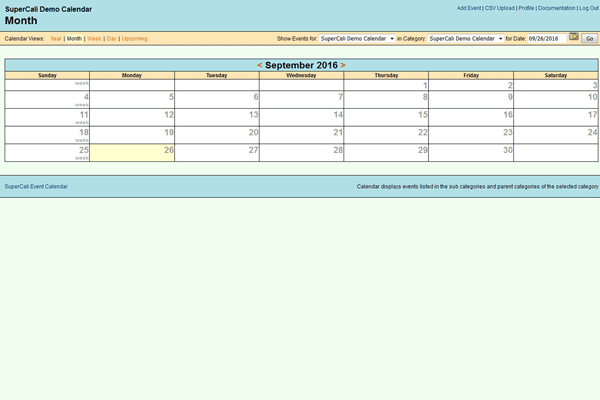This screenshot has height=400, width=600.
Task: Click Log Out
Action: click(588, 8)
